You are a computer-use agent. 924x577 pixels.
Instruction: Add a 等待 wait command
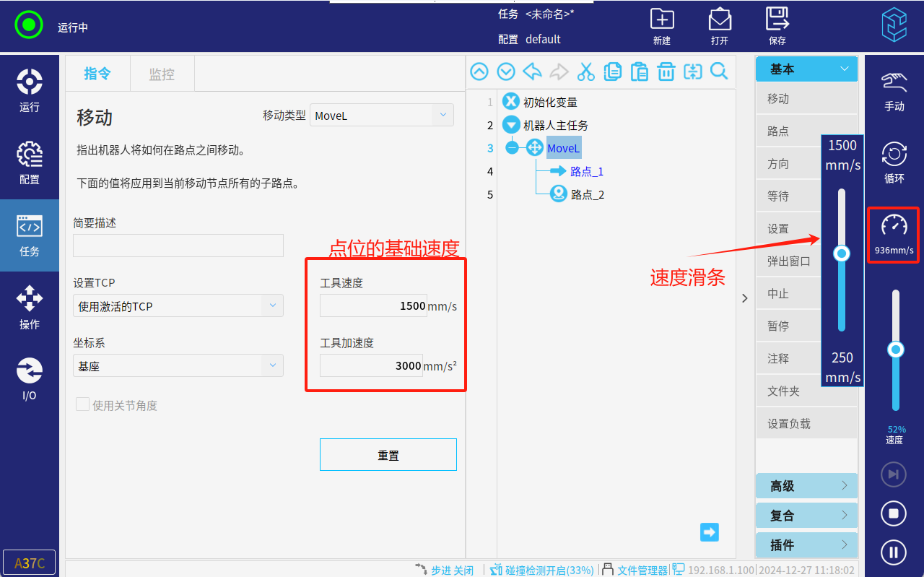787,196
